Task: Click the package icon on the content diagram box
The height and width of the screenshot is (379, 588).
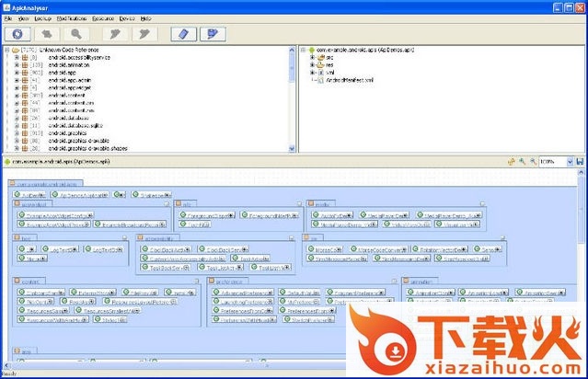Action: pyautogui.click(x=17, y=281)
